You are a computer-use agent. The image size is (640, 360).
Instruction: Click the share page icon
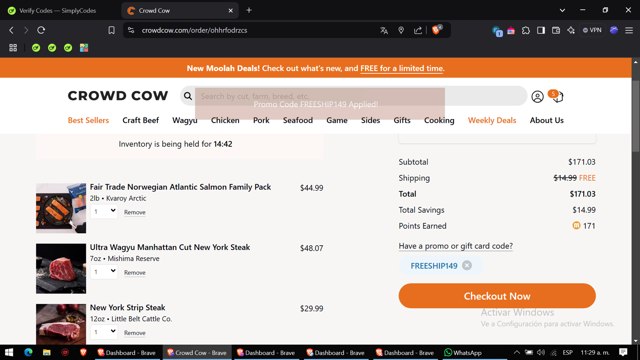pyautogui.click(x=418, y=30)
